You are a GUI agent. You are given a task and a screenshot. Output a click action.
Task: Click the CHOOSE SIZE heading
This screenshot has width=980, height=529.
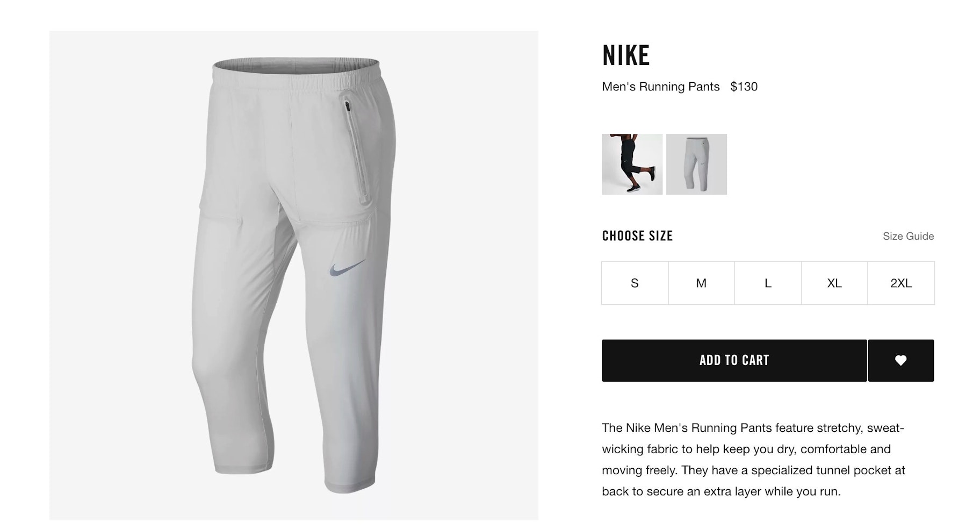[x=637, y=236]
